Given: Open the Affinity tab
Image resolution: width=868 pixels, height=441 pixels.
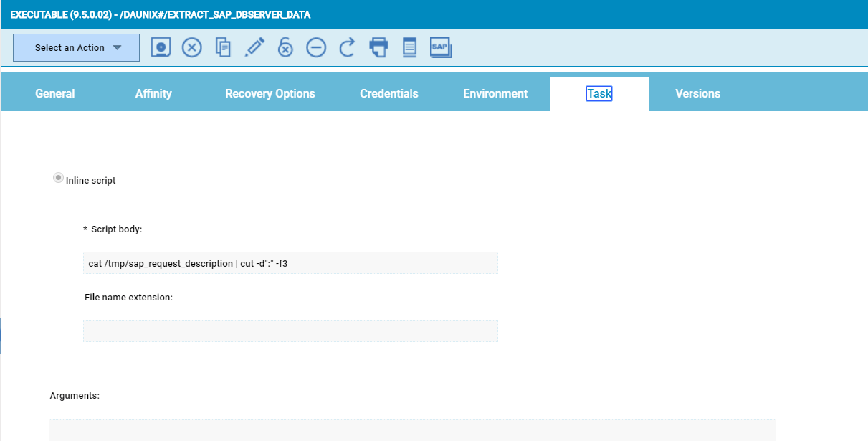Looking at the screenshot, I should pos(153,94).
